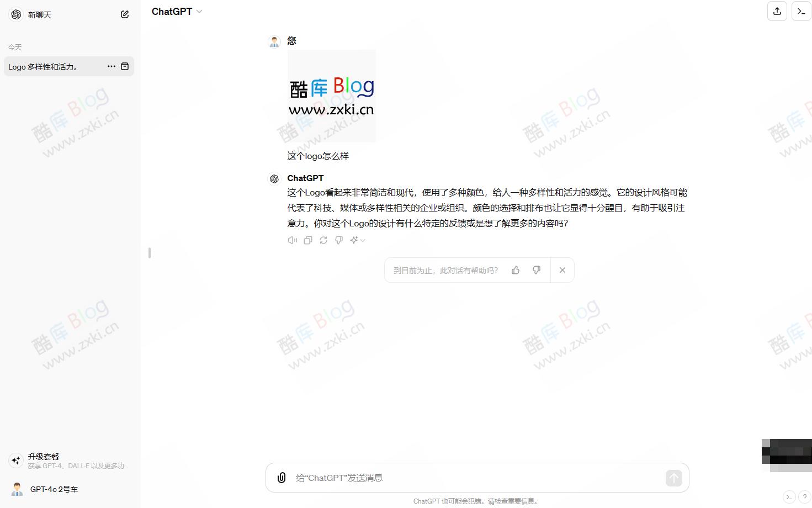Click the share icon at top right
This screenshot has height=508, width=812.
coord(777,11)
